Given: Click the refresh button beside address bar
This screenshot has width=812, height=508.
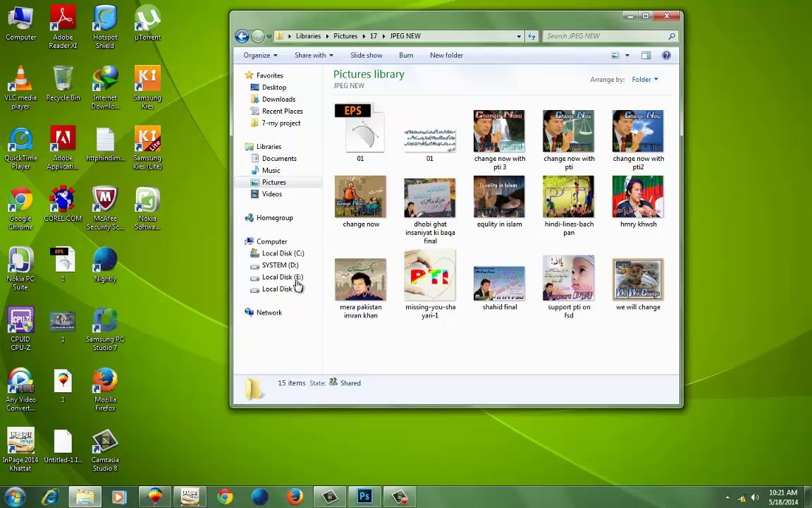Looking at the screenshot, I should [x=531, y=36].
